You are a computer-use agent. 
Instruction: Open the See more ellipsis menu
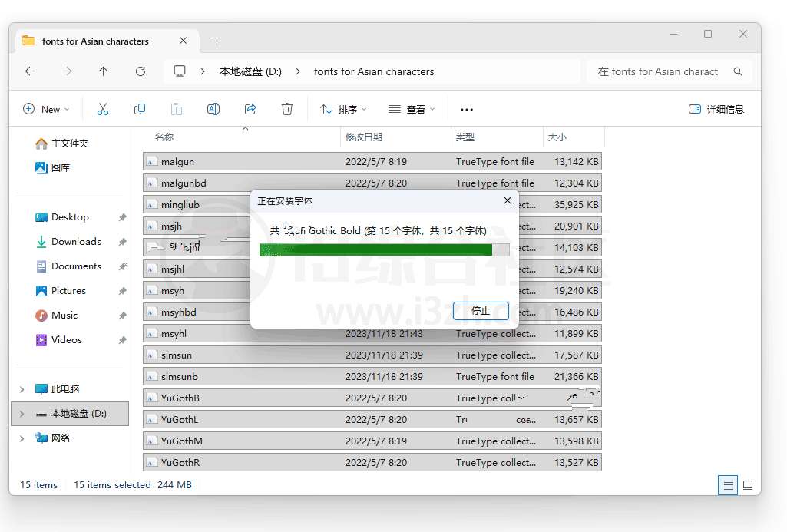tap(466, 110)
